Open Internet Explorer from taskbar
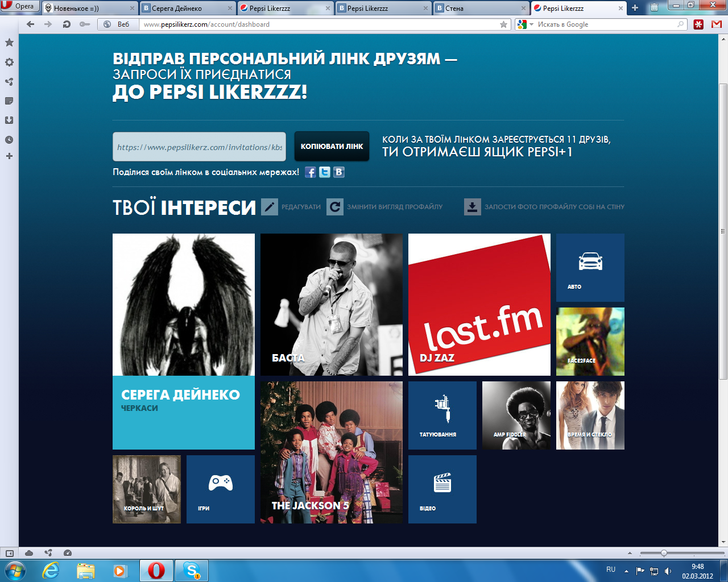This screenshot has width=728, height=582. pos(51,571)
